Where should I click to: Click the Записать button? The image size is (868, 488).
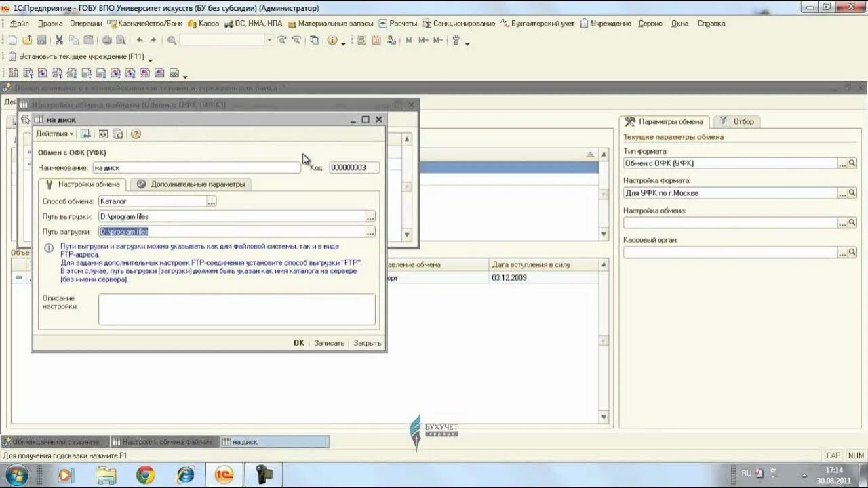point(330,343)
